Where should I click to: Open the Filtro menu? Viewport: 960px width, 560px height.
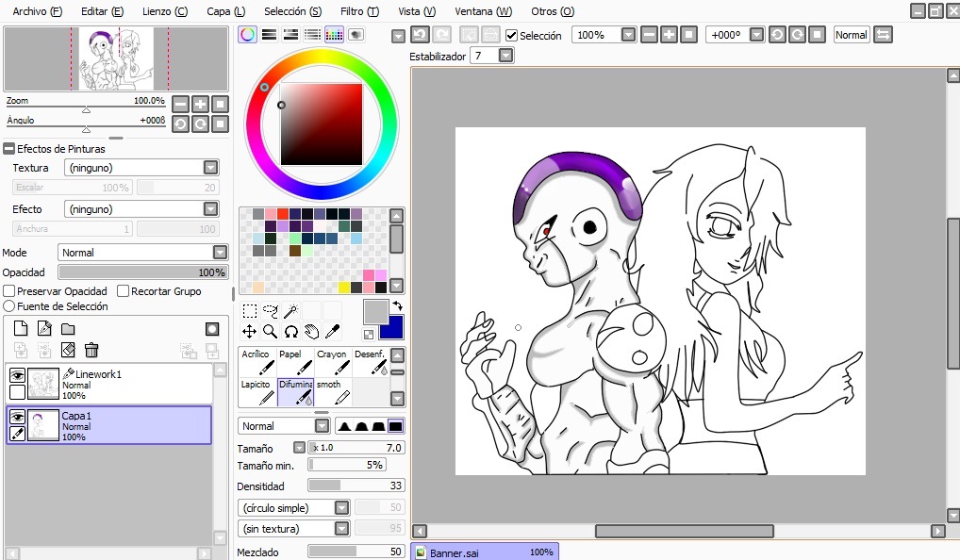[x=359, y=11]
